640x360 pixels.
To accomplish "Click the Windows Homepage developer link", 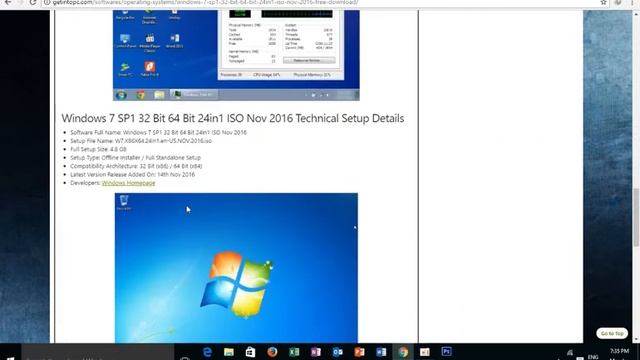I will pos(128,183).
